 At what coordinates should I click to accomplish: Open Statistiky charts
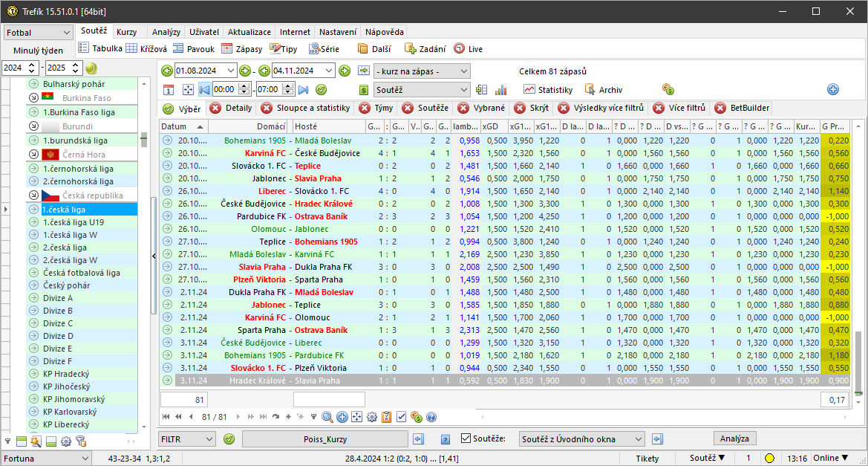[x=549, y=90]
